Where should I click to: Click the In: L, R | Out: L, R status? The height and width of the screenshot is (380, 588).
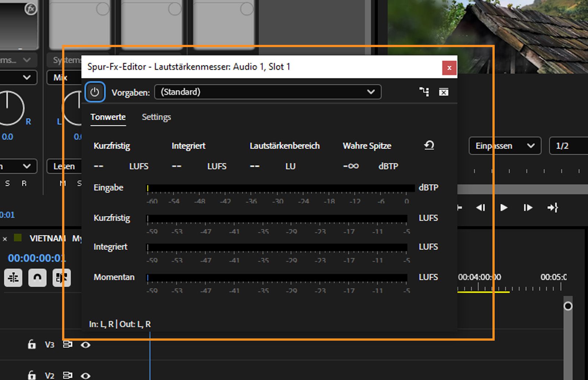click(120, 324)
